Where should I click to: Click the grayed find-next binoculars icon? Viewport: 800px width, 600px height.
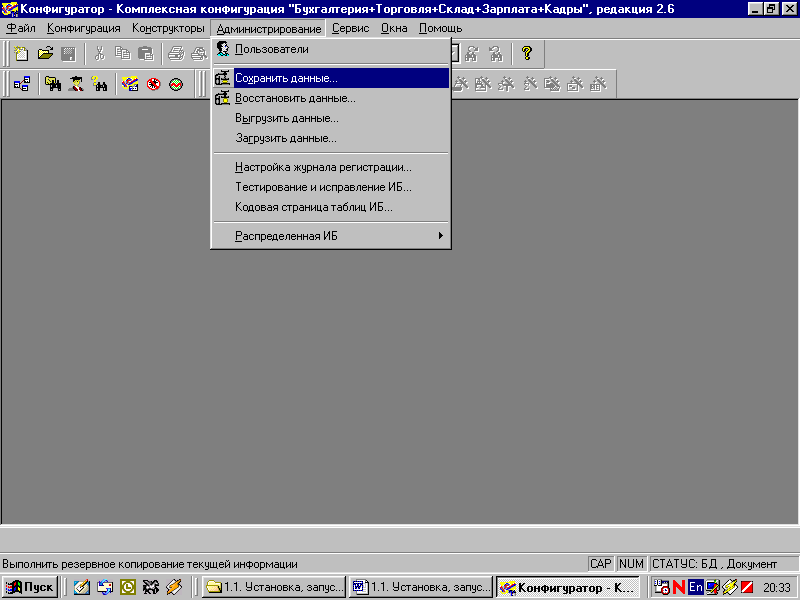(x=472, y=54)
